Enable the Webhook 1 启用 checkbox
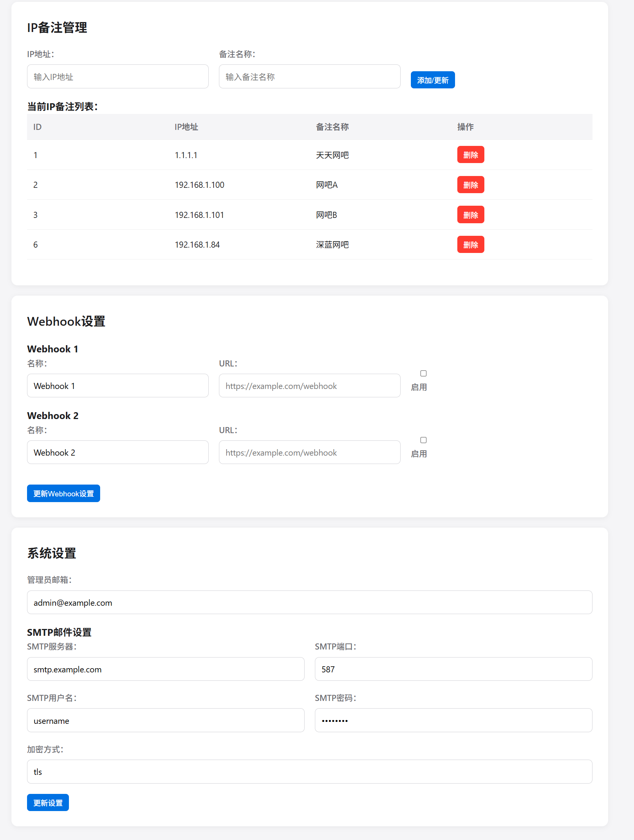Screen dimensions: 634x840 (x=423, y=373)
